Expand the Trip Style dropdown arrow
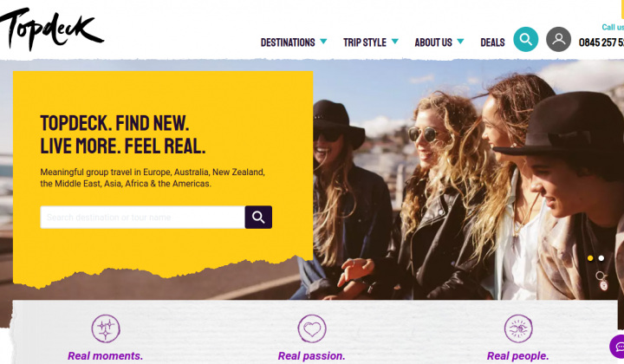 click(395, 42)
